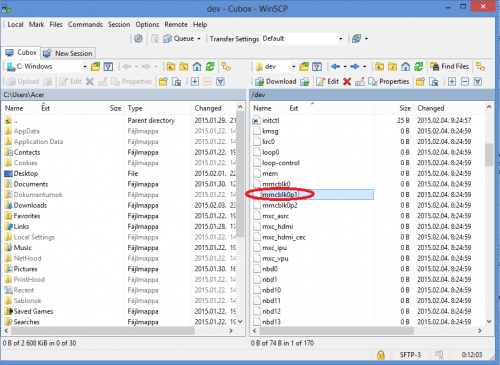The width and height of the screenshot is (500, 365).
Task: Expand the remote Forward history dropdown arrow
Action: 364,67
